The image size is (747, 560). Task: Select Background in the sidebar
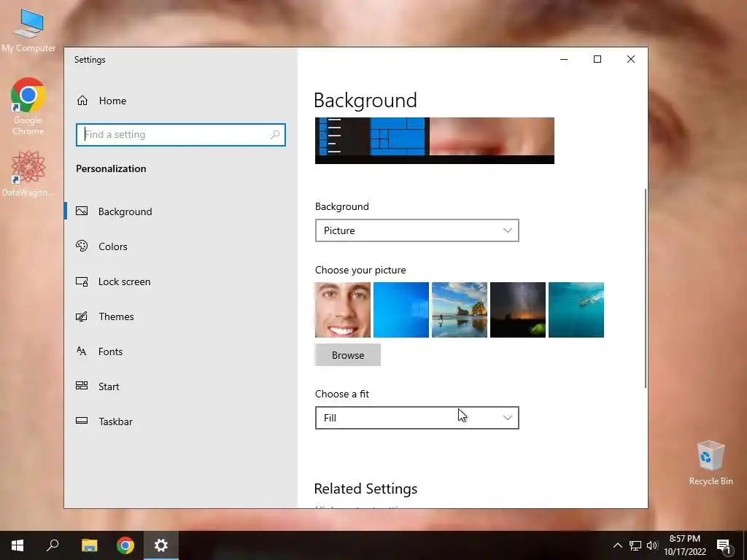pyautogui.click(x=181, y=211)
